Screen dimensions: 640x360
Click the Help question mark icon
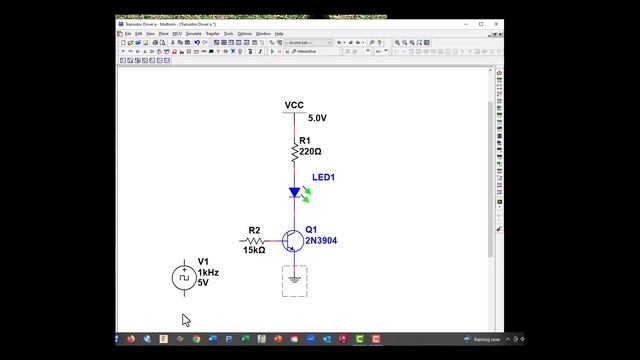(379, 42)
